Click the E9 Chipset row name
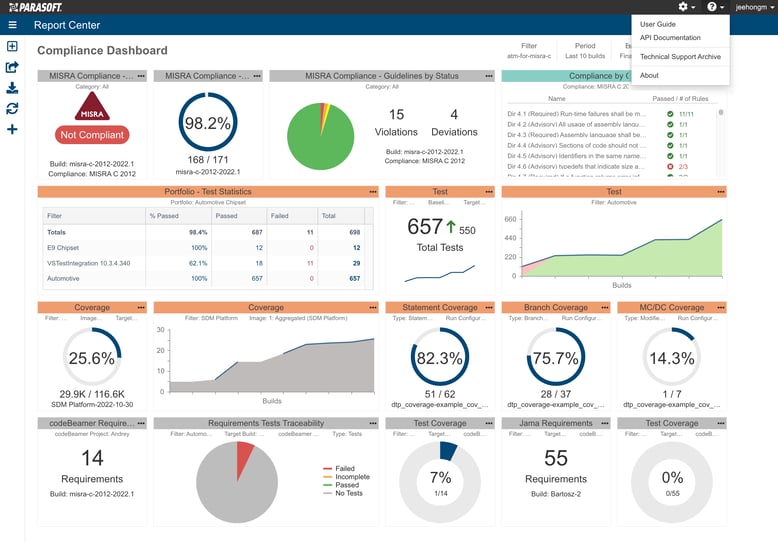The width and height of the screenshot is (778, 542). point(63,248)
